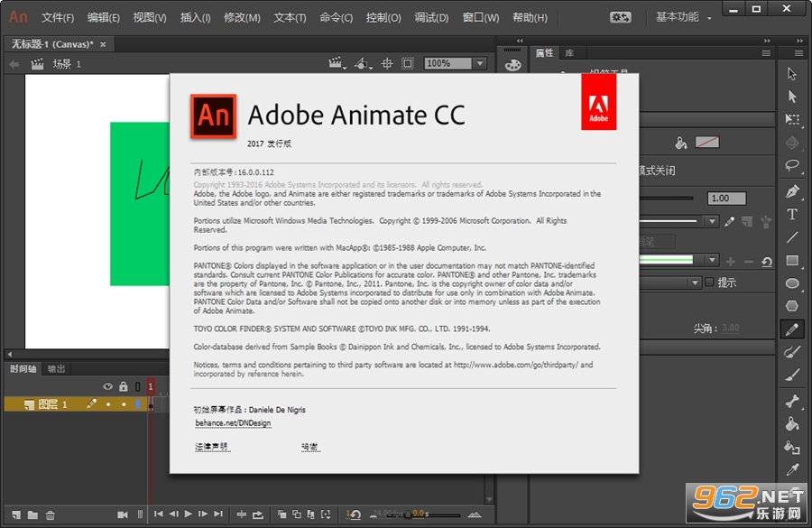Open the properties panel options menu
This screenshot has width=812, height=528.
(x=766, y=53)
